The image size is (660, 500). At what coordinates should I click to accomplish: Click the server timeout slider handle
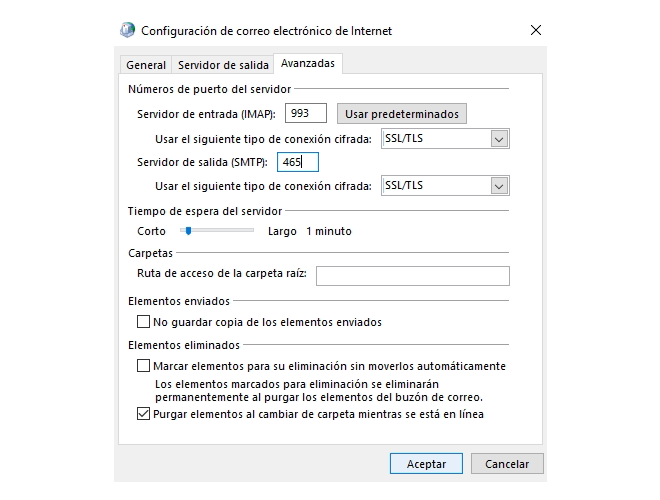click(x=187, y=231)
